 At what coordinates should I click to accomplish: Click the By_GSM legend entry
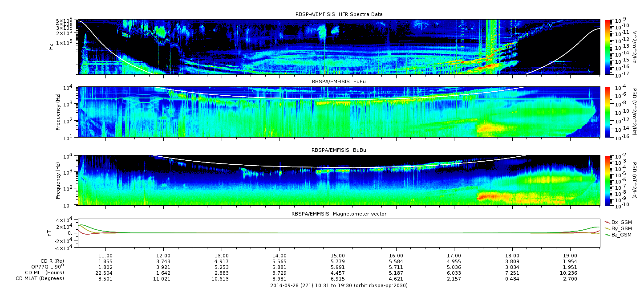(621, 228)
